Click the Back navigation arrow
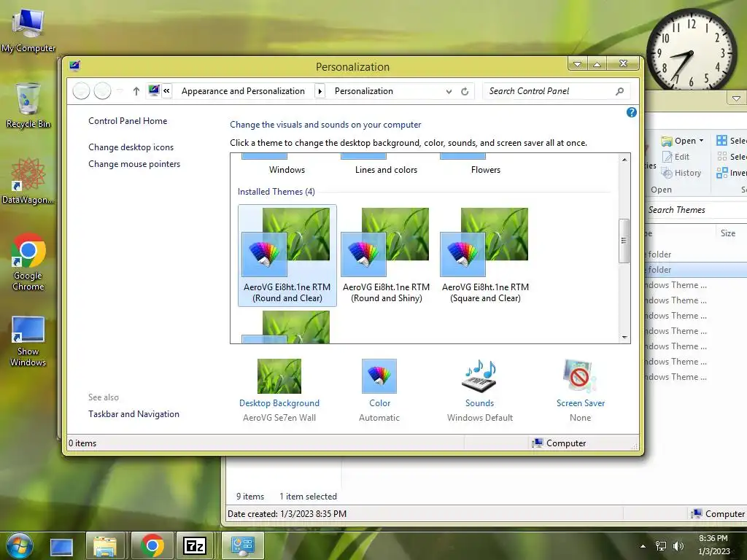 82,90
